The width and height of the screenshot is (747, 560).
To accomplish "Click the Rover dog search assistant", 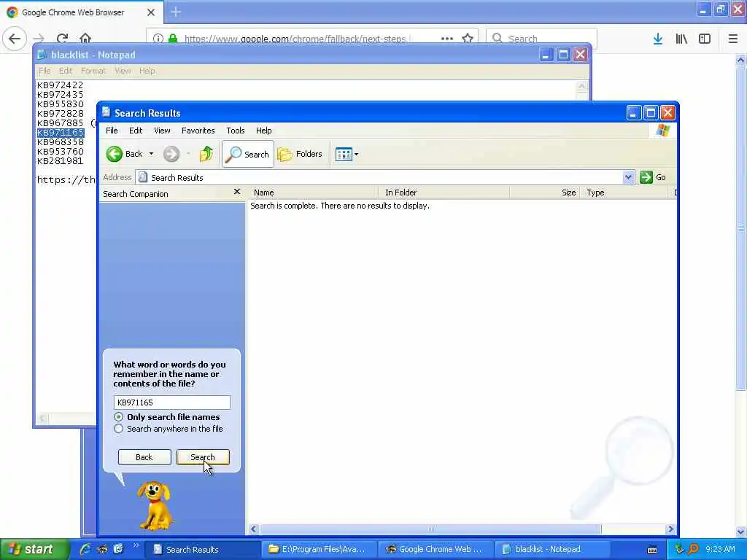I will coord(155,506).
